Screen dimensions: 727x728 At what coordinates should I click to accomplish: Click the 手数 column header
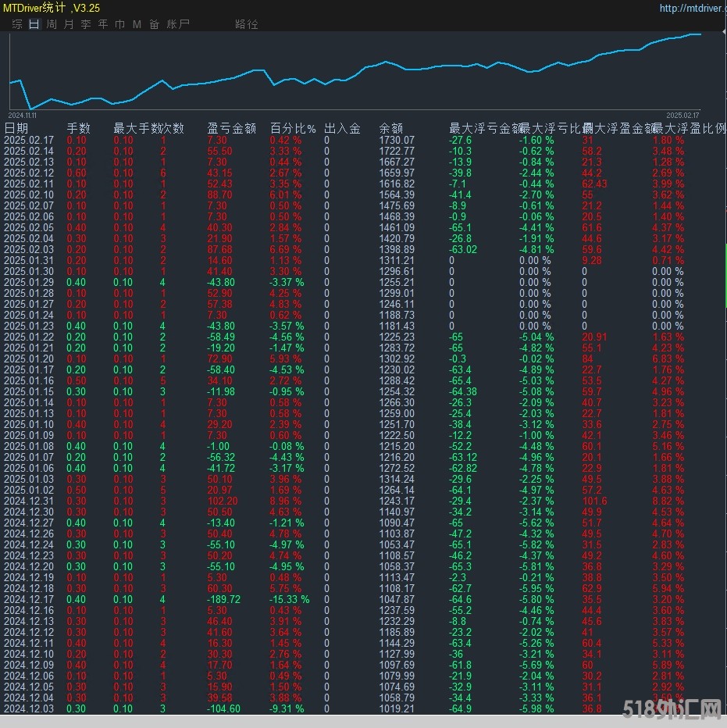point(78,128)
